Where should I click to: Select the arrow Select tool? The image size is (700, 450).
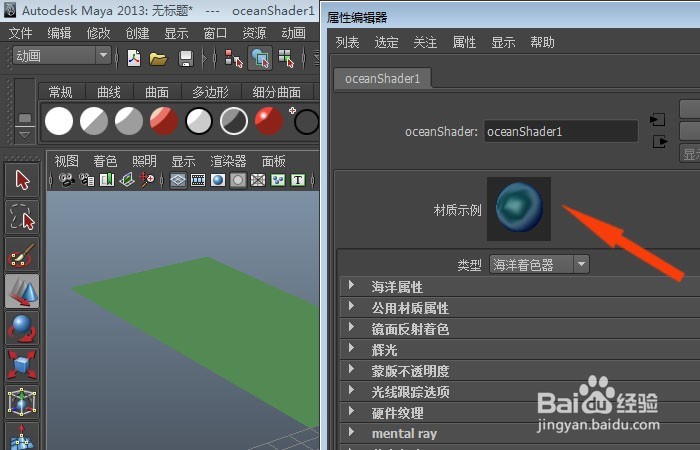(22, 180)
